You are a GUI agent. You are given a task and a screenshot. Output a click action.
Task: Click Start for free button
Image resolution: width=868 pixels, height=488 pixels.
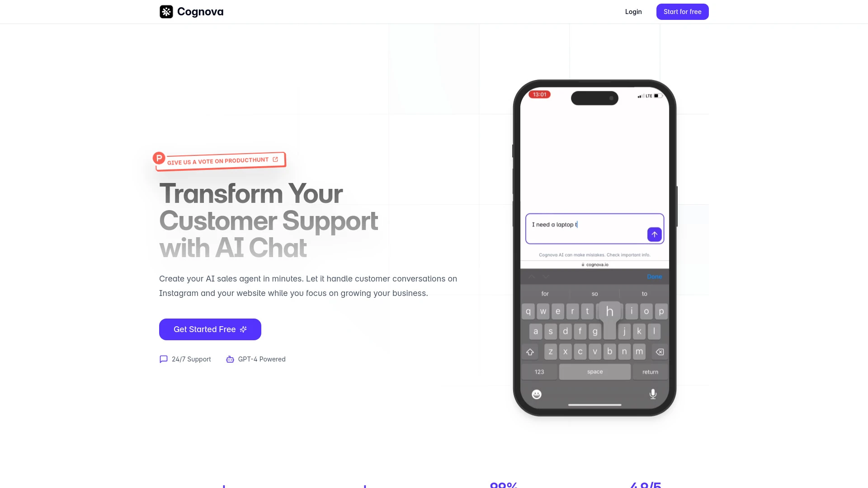(x=682, y=11)
